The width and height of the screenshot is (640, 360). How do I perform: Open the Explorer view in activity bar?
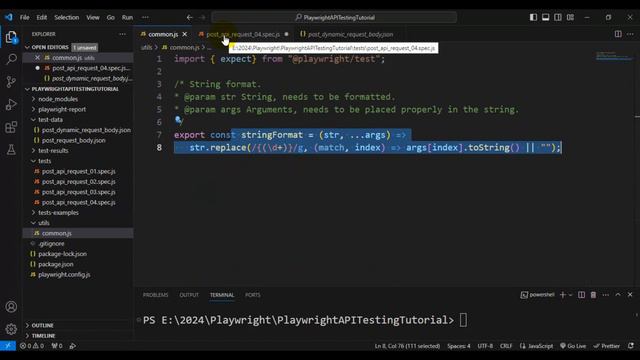coord(11,37)
